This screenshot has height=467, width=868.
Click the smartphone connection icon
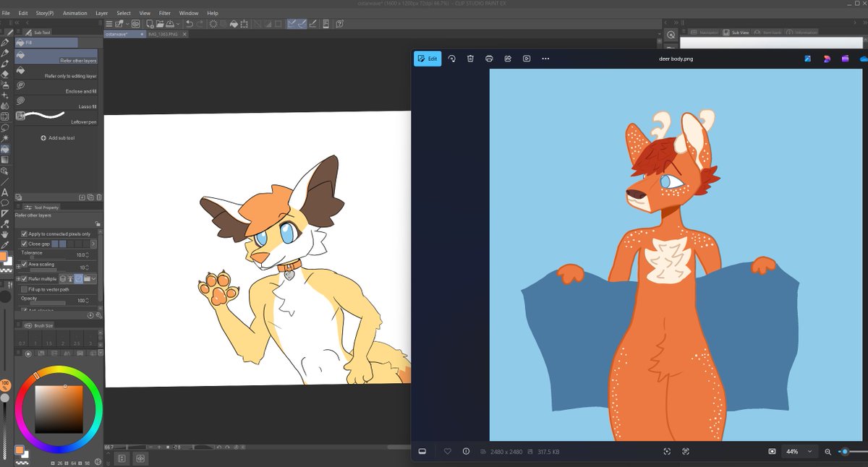coord(325,23)
